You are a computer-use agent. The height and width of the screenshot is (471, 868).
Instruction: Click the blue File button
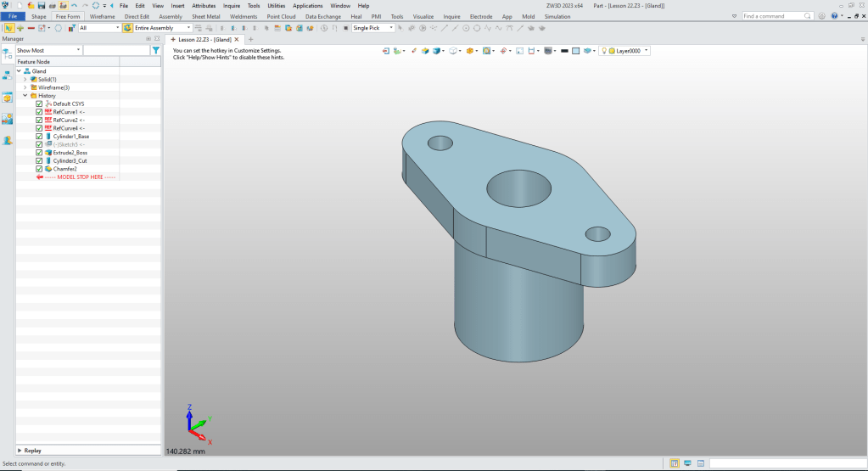coord(13,16)
